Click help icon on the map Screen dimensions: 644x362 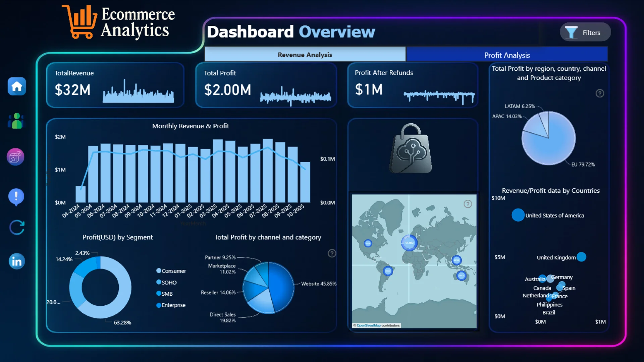468,204
